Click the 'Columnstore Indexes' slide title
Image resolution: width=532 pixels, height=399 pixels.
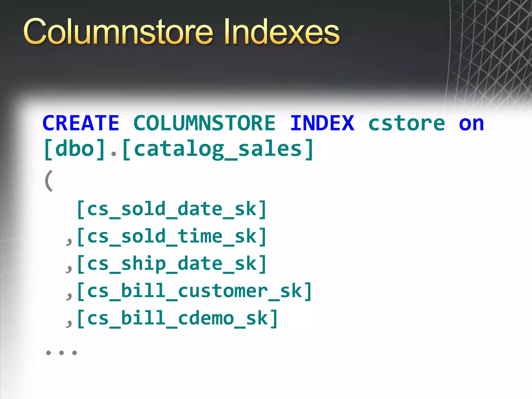pos(182,32)
